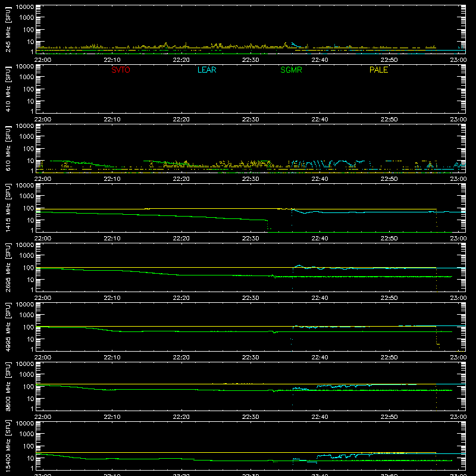Click the red SVTO station legend label
This screenshot has width=476, height=476.
(121, 70)
